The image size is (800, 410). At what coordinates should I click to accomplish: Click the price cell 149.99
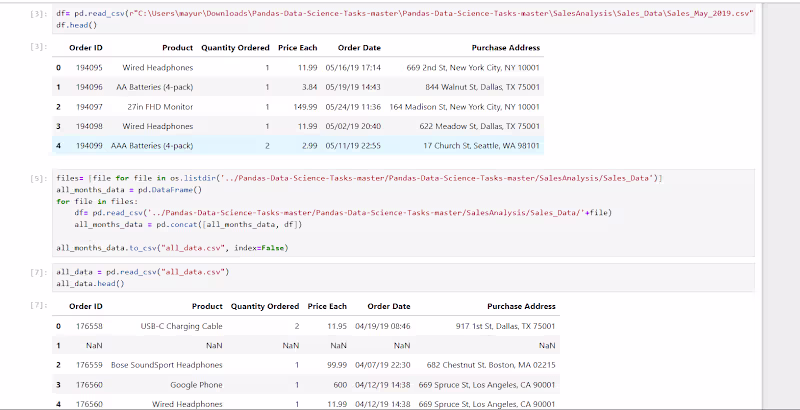(x=305, y=107)
